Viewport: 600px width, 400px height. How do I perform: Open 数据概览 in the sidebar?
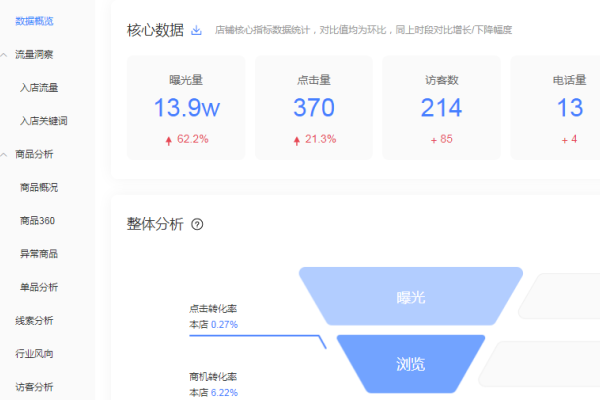click(x=34, y=21)
